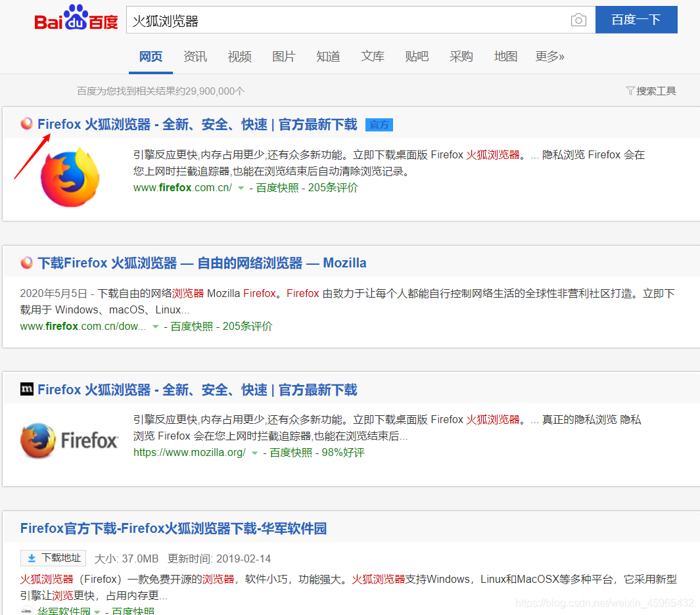The height and width of the screenshot is (615, 700).
Task: Click 华军软件园 source link
Action: (64, 610)
